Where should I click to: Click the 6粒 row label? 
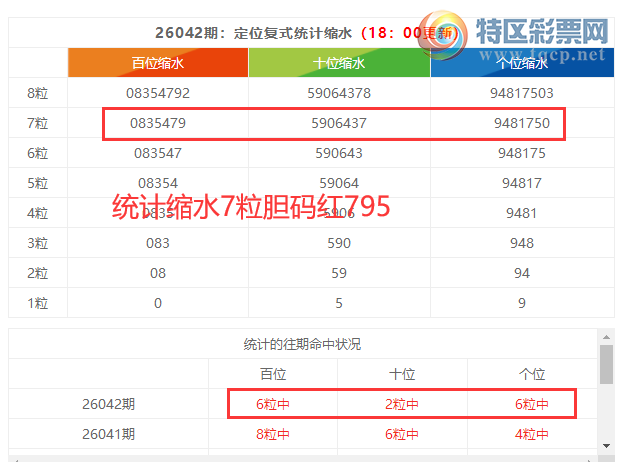coord(38,153)
